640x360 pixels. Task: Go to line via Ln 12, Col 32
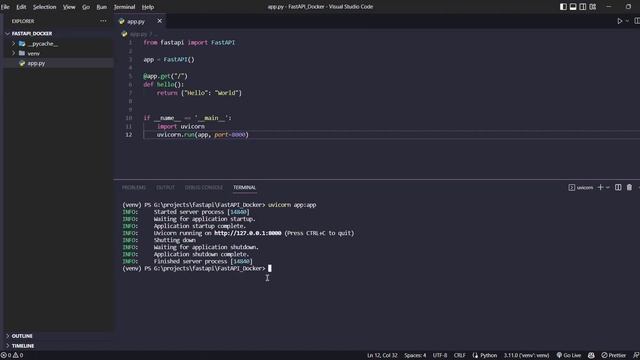pos(382,356)
